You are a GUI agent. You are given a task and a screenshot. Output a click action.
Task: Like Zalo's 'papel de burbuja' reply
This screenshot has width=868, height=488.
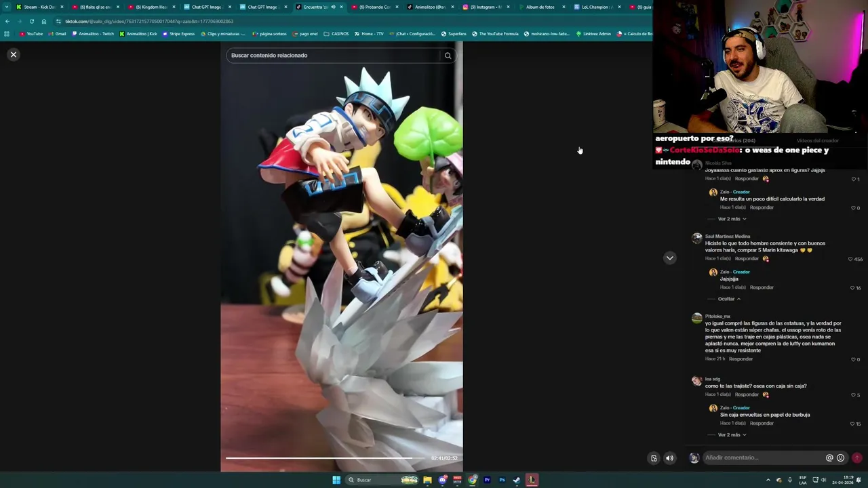[853, 424]
